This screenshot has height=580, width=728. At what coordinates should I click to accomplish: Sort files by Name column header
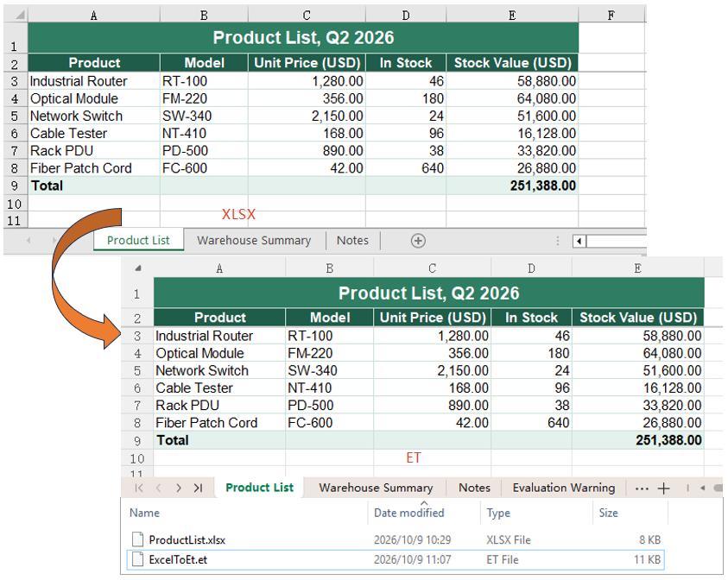(144, 513)
